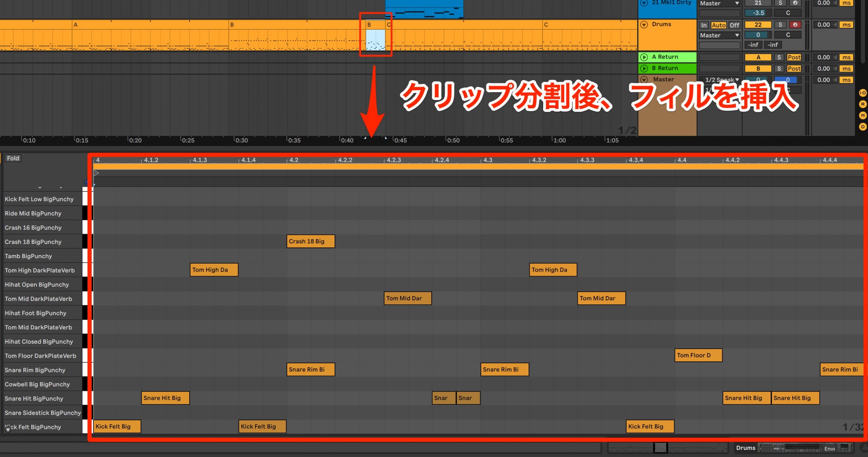
Task: Toggle the Fold button in the MIDI editor
Action: pyautogui.click(x=13, y=158)
